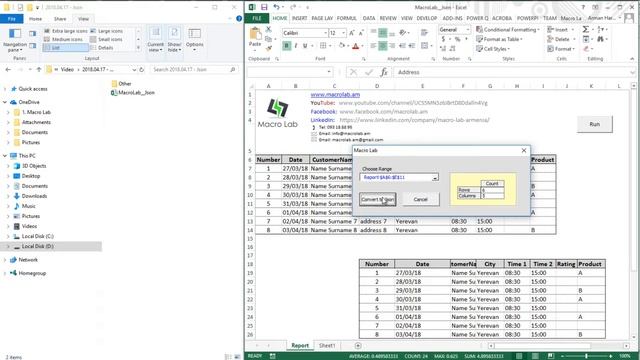The image size is (640, 360).
Task: Click the Fill Color bucket swatch
Action: click(x=342, y=46)
